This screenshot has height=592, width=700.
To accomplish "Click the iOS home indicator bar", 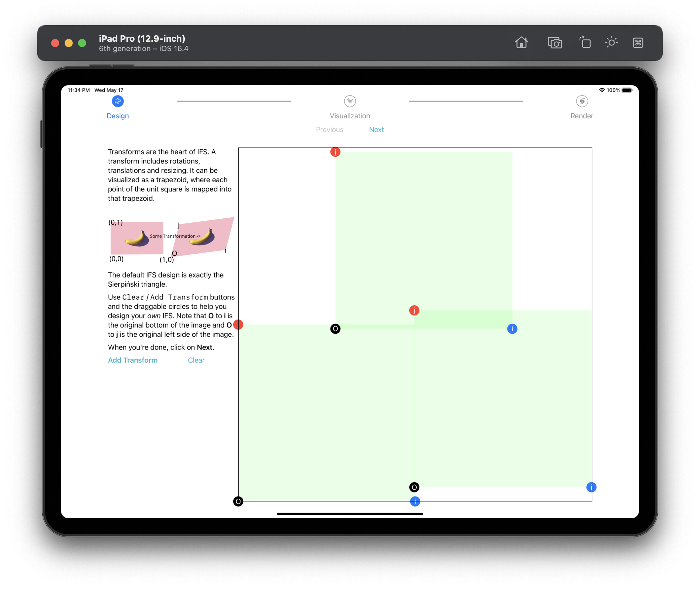I will tap(350, 514).
